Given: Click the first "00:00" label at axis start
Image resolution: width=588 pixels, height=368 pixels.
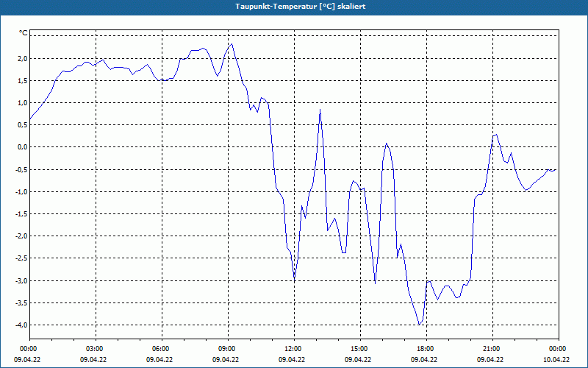Looking at the screenshot, I should pos(29,349).
